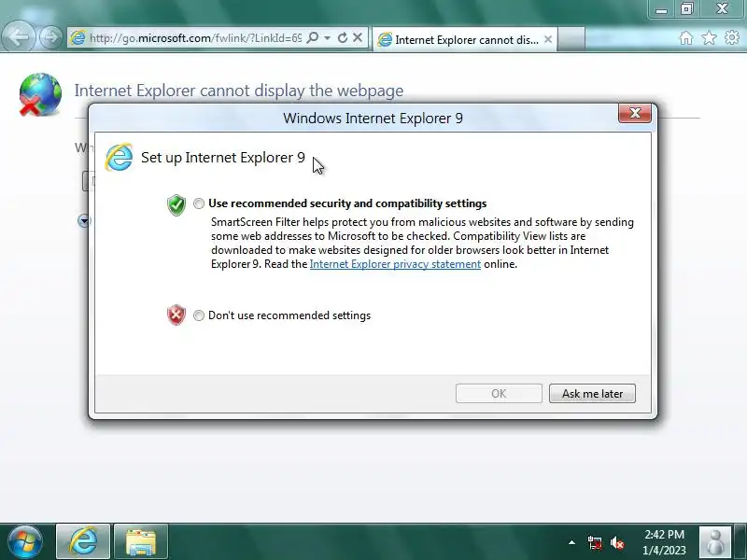Image resolution: width=747 pixels, height=560 pixels.
Task: Click the browser Forward arrow button
Action: (50, 37)
